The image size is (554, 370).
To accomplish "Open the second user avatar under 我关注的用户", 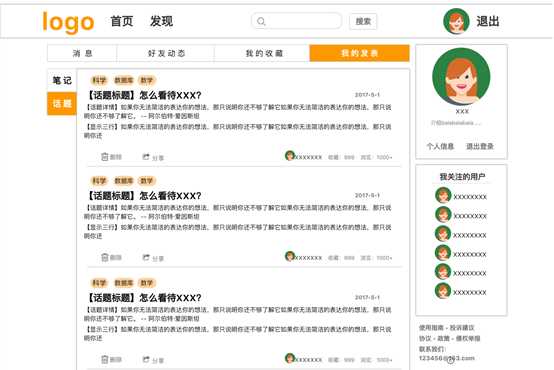I will point(443,215).
